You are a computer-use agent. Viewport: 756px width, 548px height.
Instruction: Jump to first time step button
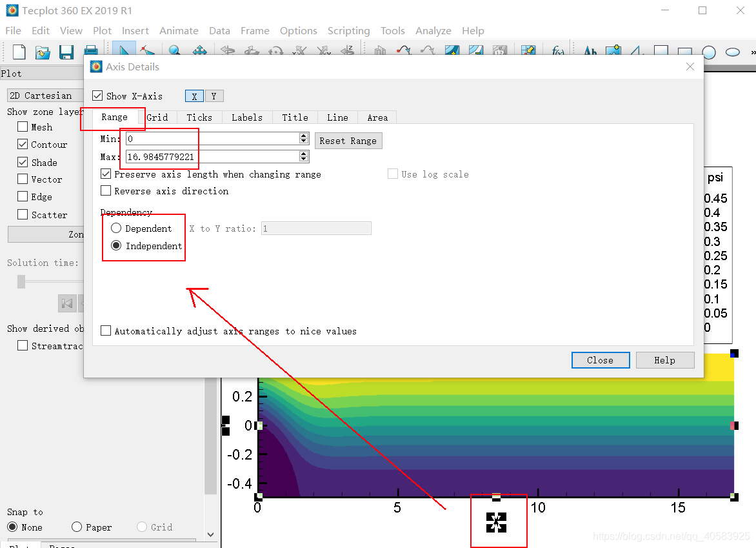(x=67, y=303)
